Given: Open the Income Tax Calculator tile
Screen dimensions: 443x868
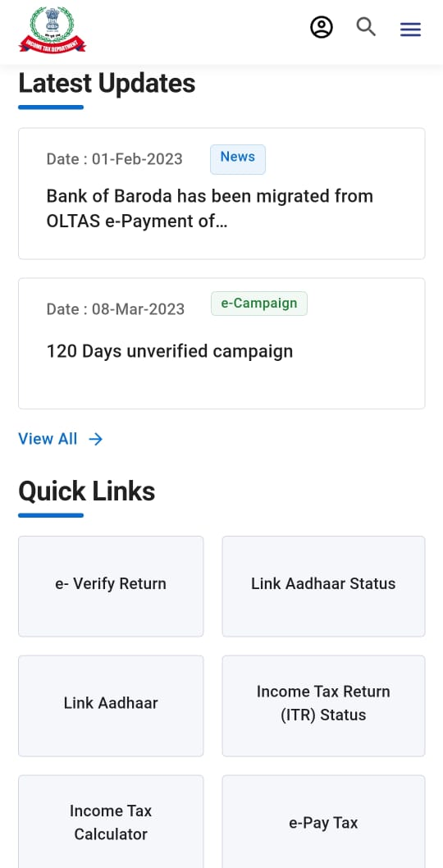Looking at the screenshot, I should [x=111, y=822].
